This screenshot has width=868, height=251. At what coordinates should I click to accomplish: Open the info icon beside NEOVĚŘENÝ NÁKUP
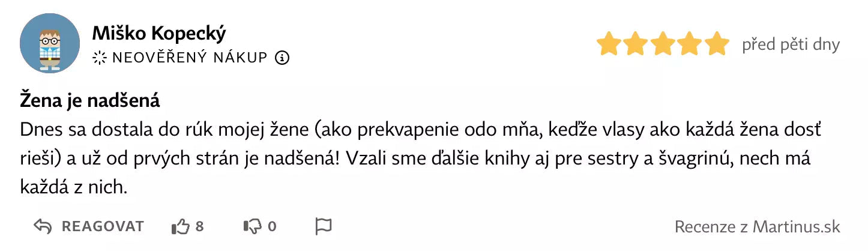pos(282,58)
